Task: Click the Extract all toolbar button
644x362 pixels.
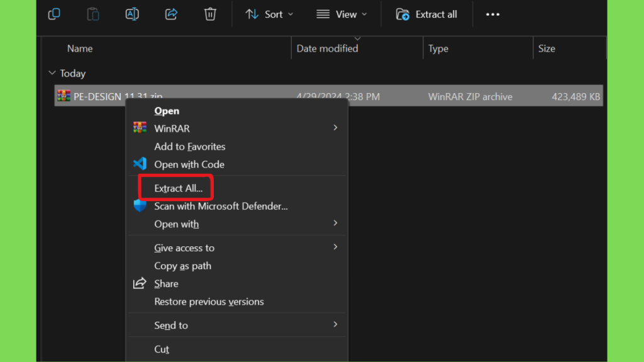Action: click(x=426, y=14)
